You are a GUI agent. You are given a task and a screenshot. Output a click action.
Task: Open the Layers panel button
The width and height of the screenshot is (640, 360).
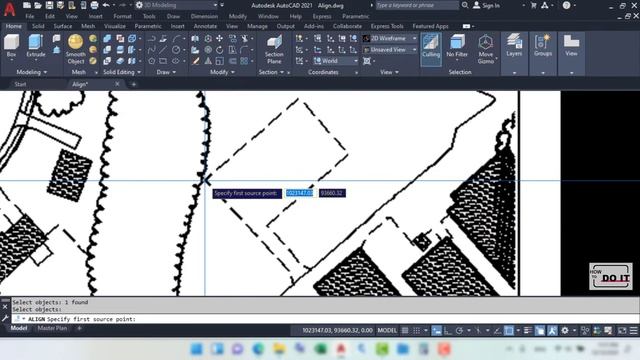point(514,53)
